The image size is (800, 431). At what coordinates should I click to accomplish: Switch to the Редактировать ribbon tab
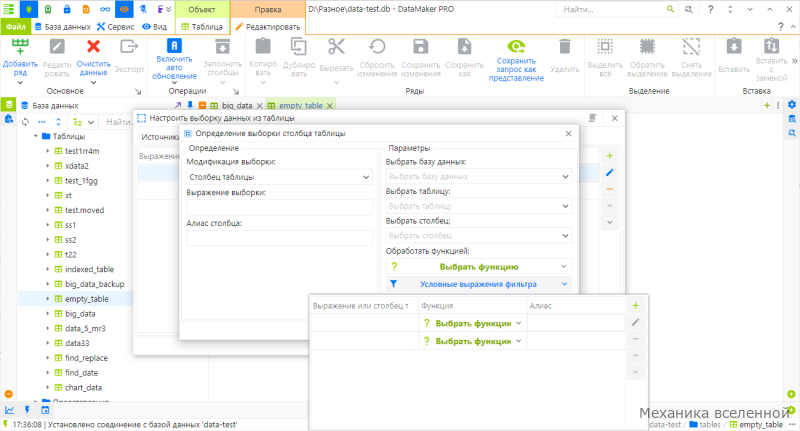pos(268,27)
